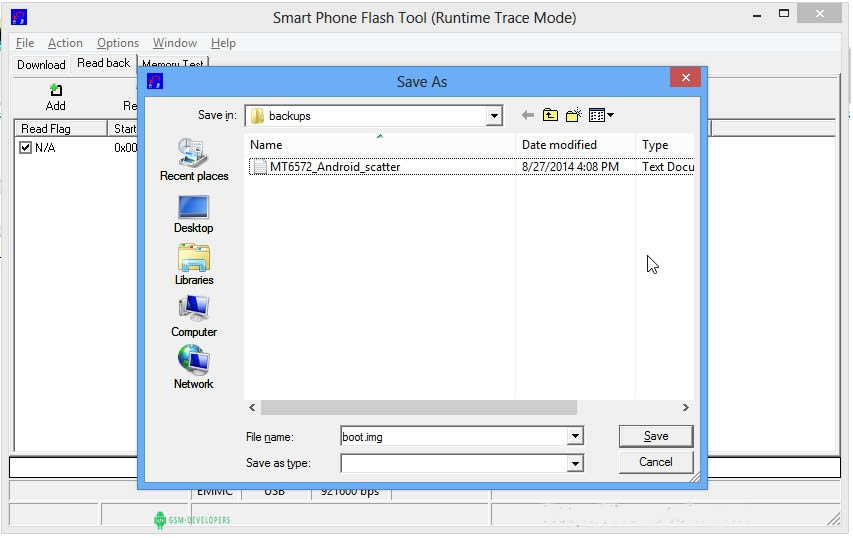Click the Text Docu type cell

coord(667,167)
